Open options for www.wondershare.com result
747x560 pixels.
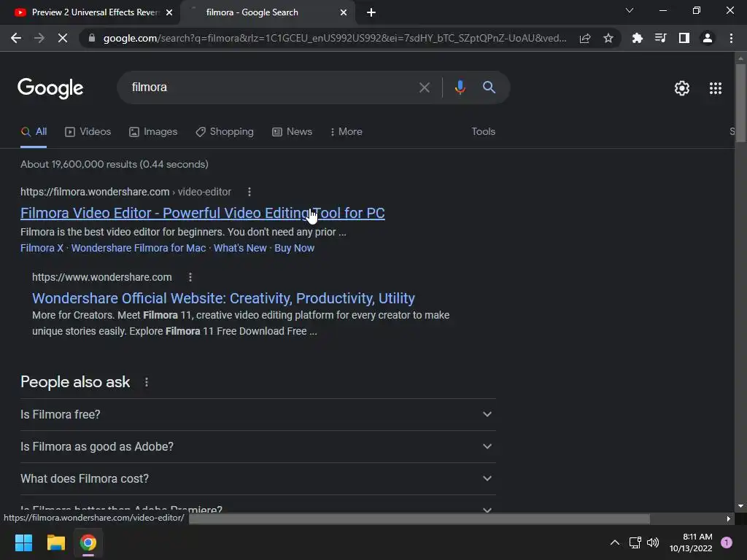click(190, 277)
